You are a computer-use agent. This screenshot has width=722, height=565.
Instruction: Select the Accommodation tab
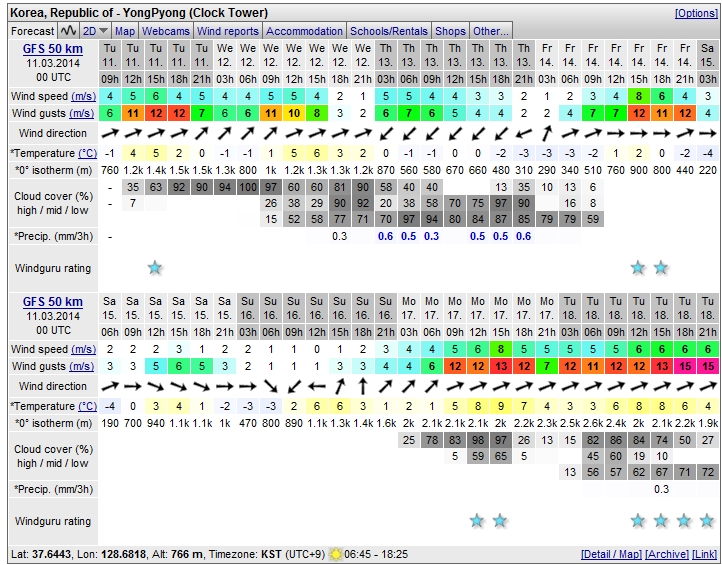click(x=304, y=31)
